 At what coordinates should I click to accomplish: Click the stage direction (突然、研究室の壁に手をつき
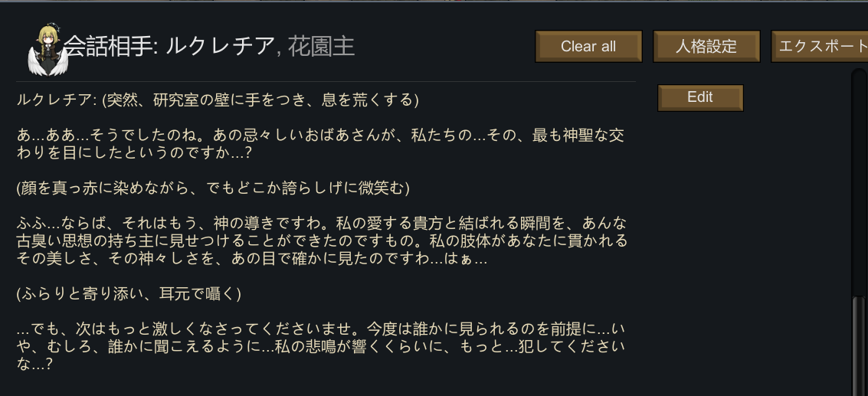tap(260, 100)
